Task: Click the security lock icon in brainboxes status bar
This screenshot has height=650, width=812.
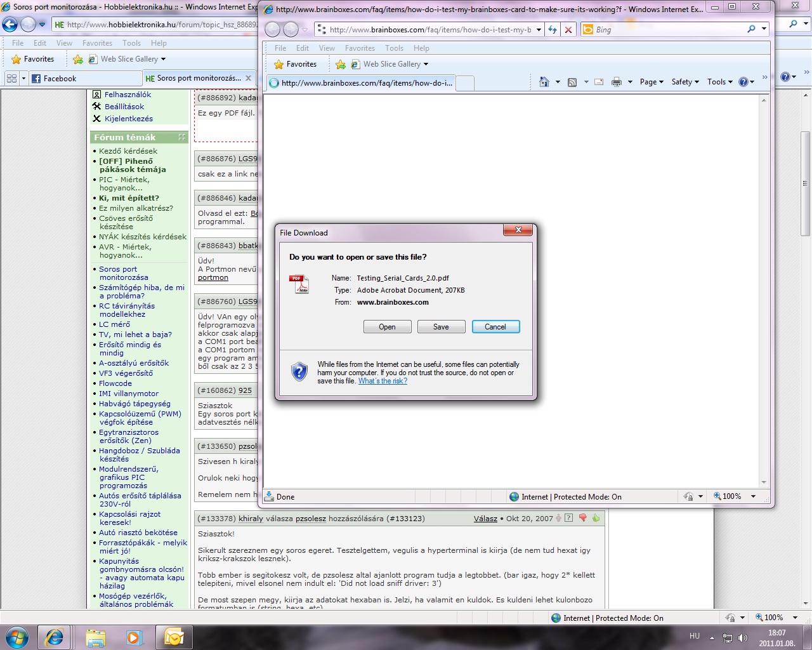Action: [688, 496]
